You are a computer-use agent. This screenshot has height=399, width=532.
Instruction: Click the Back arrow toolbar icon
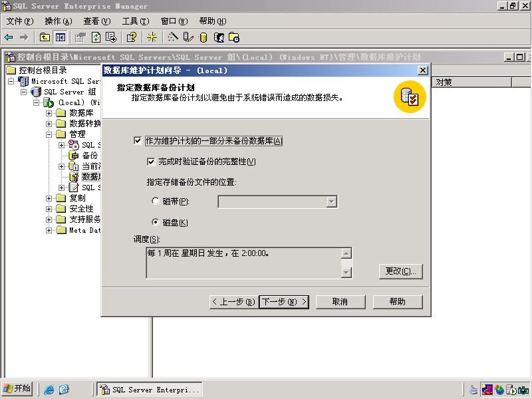point(9,37)
